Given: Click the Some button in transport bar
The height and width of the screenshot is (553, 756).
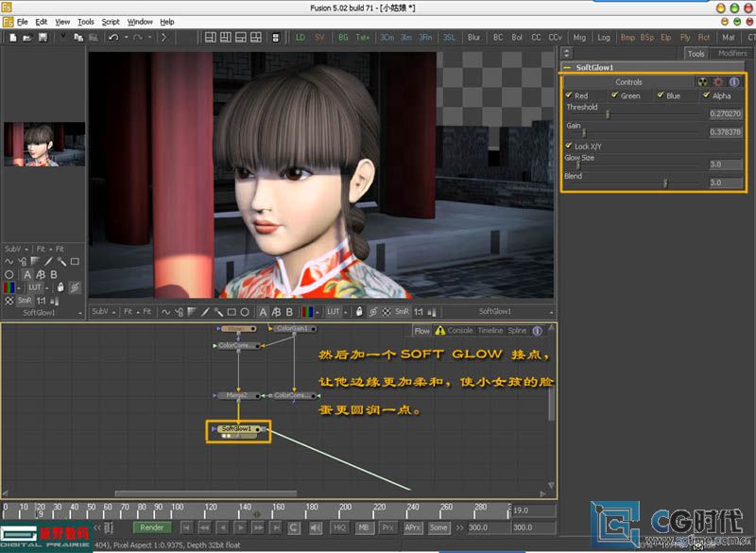Looking at the screenshot, I should click(438, 527).
